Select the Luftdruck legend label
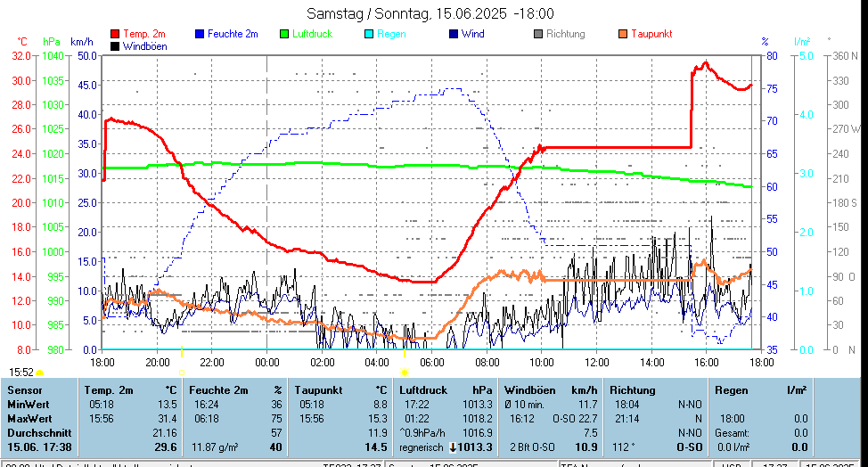The height and width of the screenshot is (467, 868). [312, 34]
